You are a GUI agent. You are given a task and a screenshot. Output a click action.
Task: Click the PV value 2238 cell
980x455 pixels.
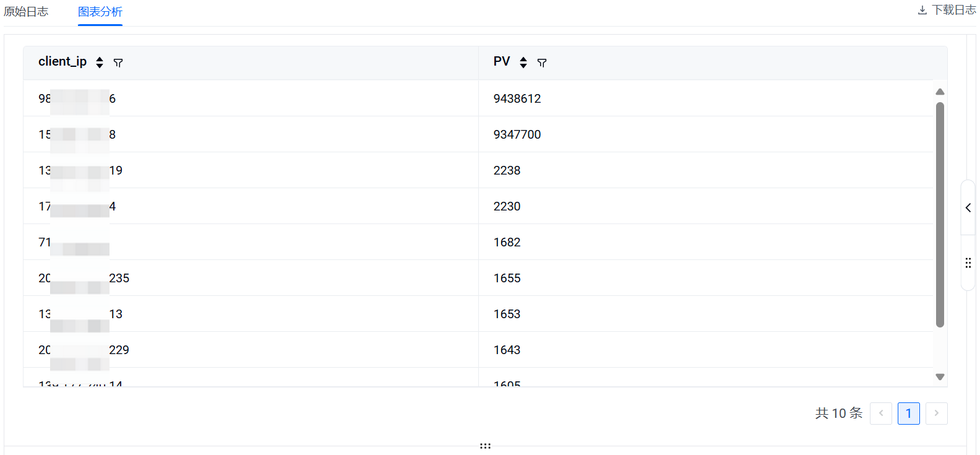pos(507,170)
